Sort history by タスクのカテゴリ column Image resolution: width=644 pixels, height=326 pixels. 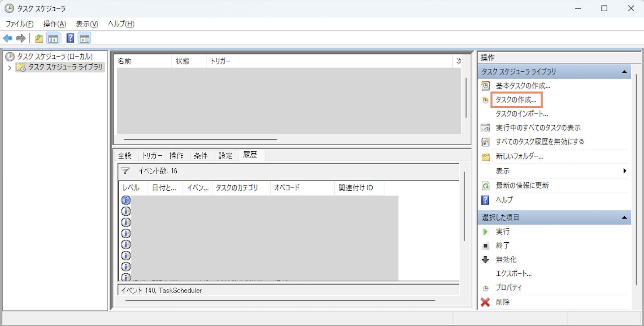[x=241, y=188]
